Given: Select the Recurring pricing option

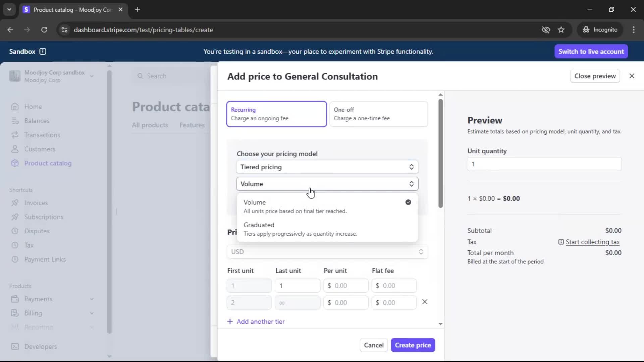Looking at the screenshot, I should 276,114.
